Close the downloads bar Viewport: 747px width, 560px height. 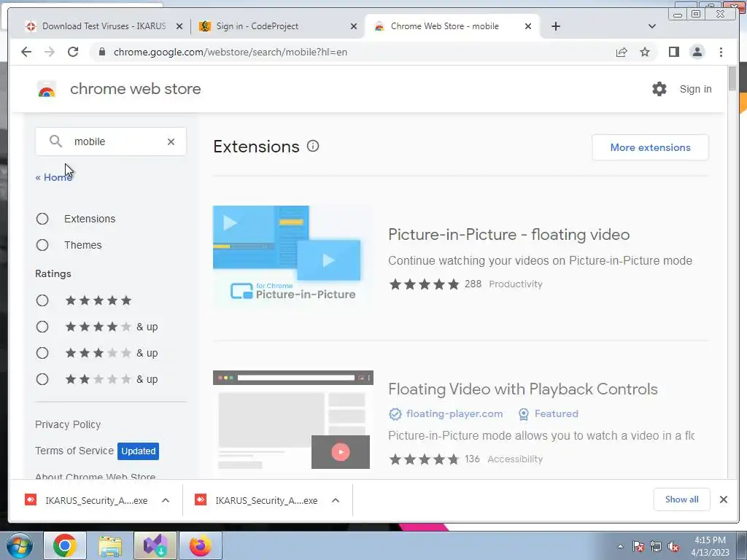pos(724,499)
